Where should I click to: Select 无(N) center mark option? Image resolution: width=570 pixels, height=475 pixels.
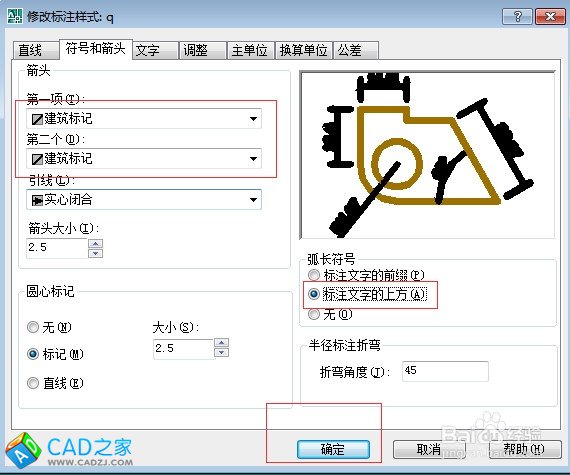coord(33,327)
